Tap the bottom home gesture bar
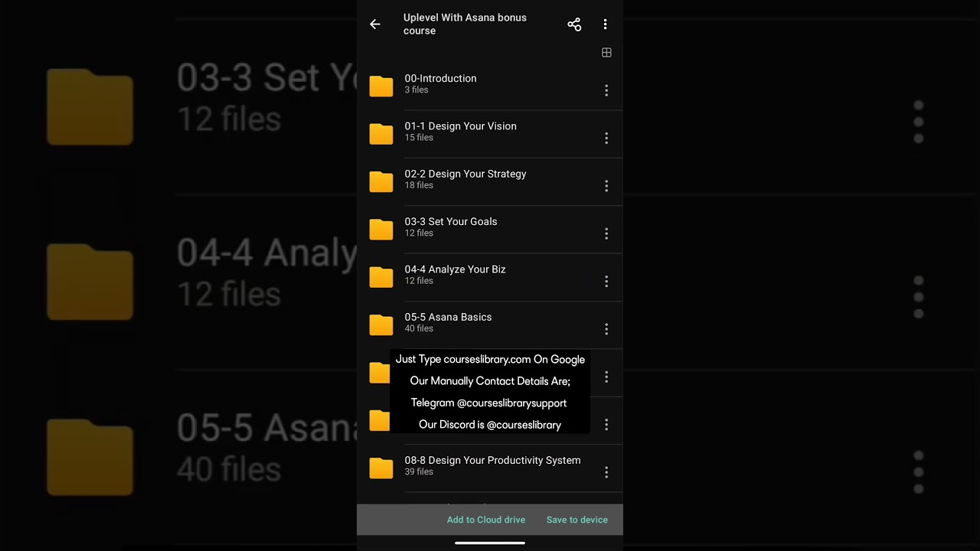980x551 pixels. 490,543
